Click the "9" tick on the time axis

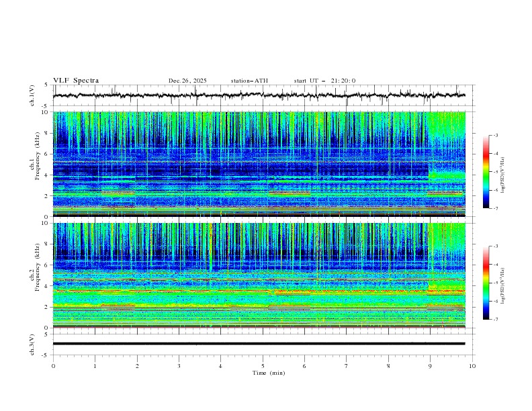[x=430, y=366]
